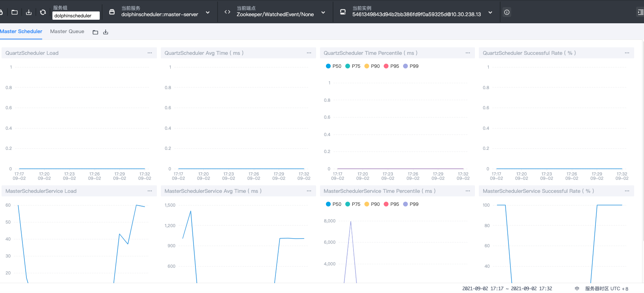Image resolution: width=644 pixels, height=293 pixels.
Task: Open the time range picker at the bottom
Action: (x=507, y=289)
